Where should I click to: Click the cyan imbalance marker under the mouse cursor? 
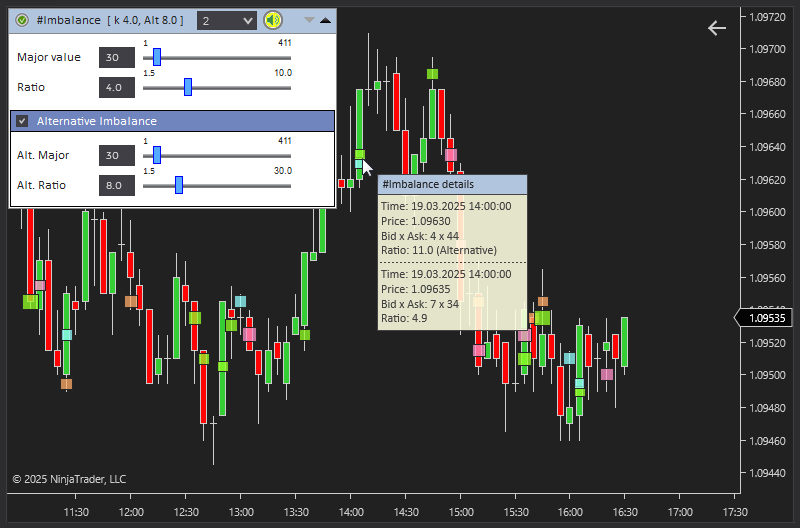click(x=359, y=164)
